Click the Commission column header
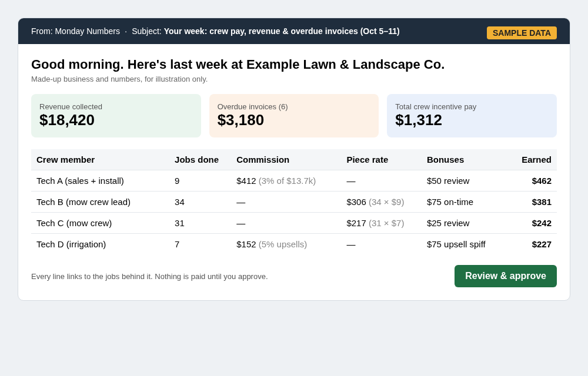 [x=263, y=160]
